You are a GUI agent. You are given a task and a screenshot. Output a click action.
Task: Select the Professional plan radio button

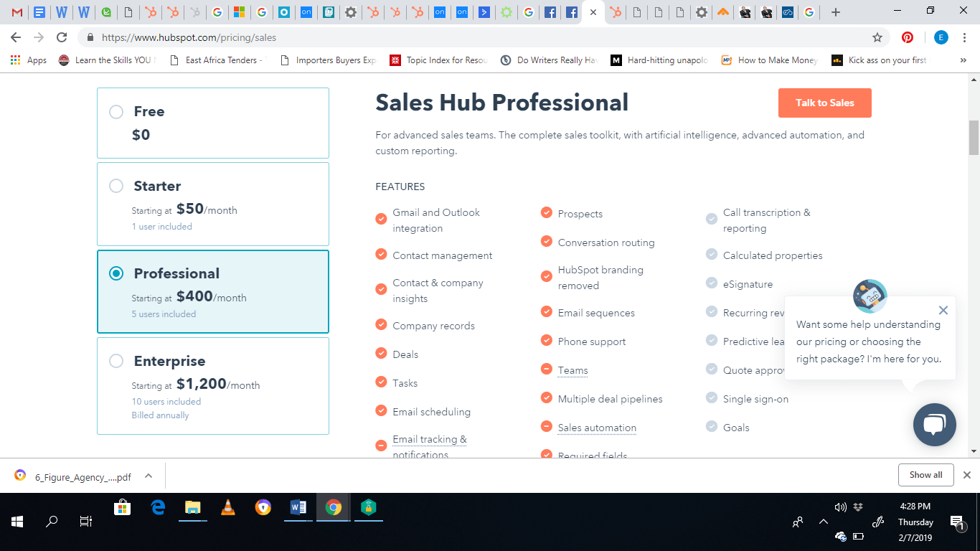pyautogui.click(x=116, y=273)
